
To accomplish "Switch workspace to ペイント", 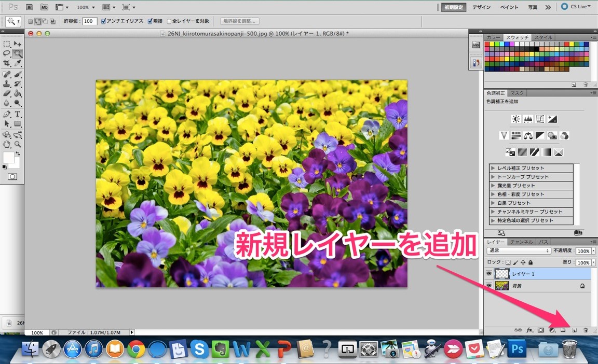I will [x=509, y=7].
